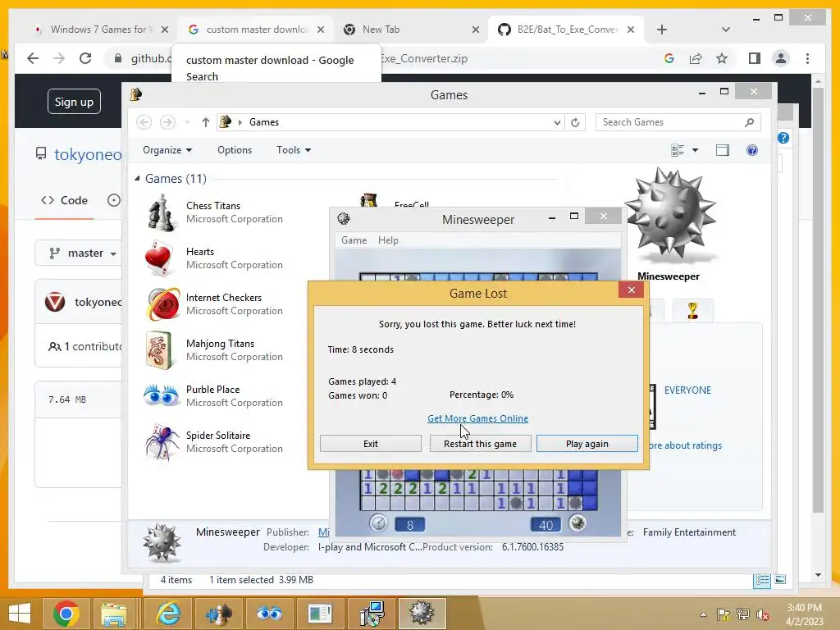
Task: Click the refresh button in Games address bar
Action: [575, 122]
